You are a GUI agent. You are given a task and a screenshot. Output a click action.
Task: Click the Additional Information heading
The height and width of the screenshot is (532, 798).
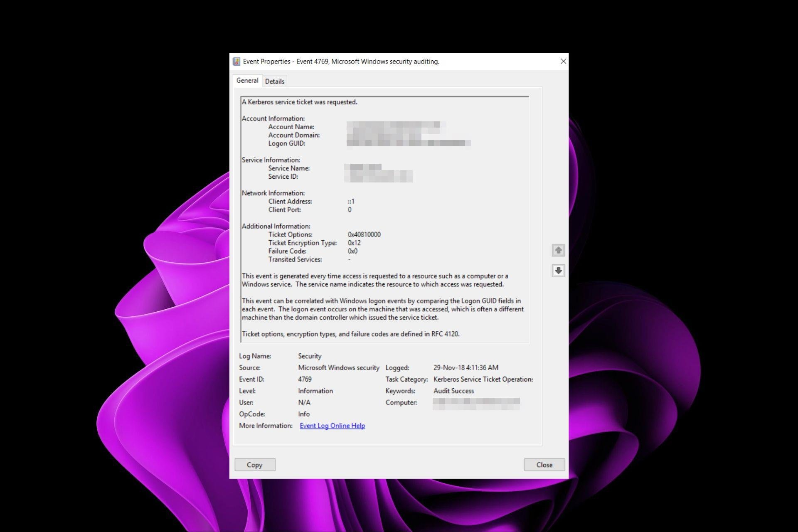point(276,227)
